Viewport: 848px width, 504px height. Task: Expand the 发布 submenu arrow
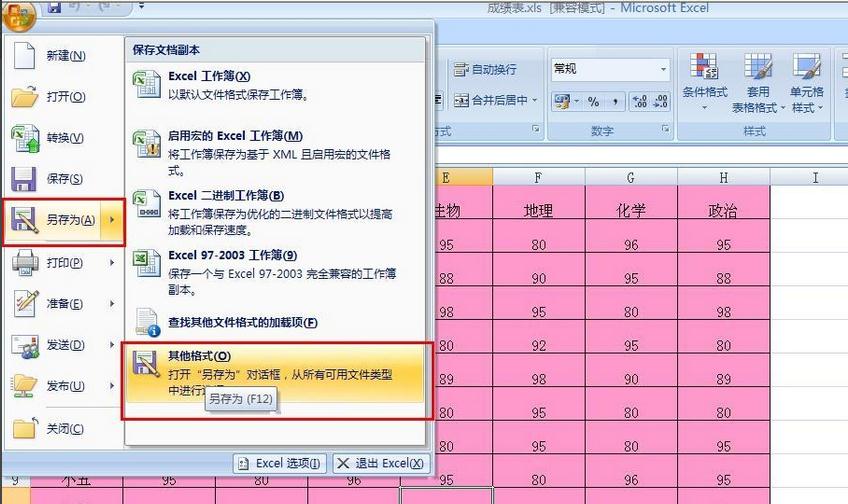pos(112,386)
